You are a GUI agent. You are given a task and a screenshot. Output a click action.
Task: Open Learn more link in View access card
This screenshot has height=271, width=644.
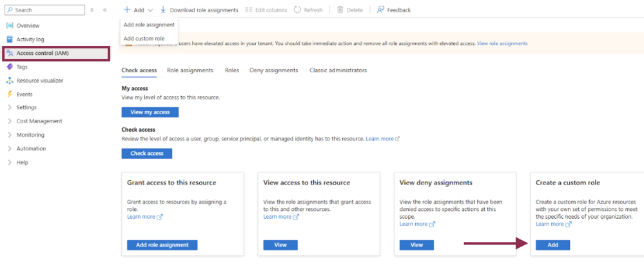(277, 217)
